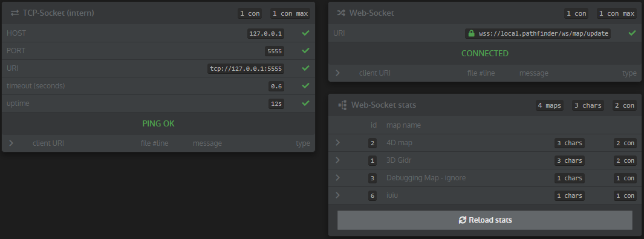Click the checkmark next to uptime 12s
Image resolution: width=644 pixels, height=239 pixels.
(305, 103)
